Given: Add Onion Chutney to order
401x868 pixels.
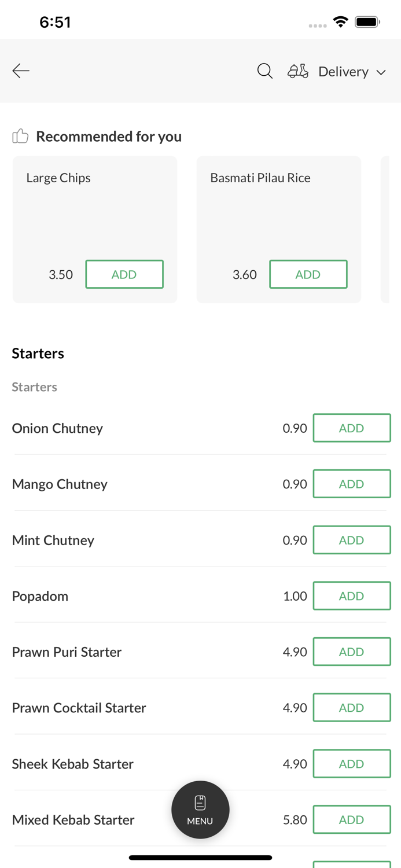Looking at the screenshot, I should coord(351,428).
